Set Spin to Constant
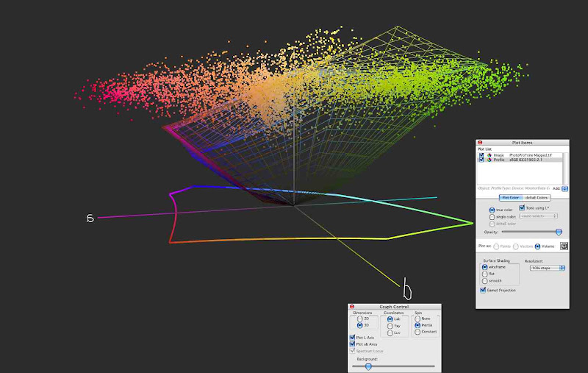Image resolution: width=588 pixels, height=373 pixels. [x=417, y=332]
